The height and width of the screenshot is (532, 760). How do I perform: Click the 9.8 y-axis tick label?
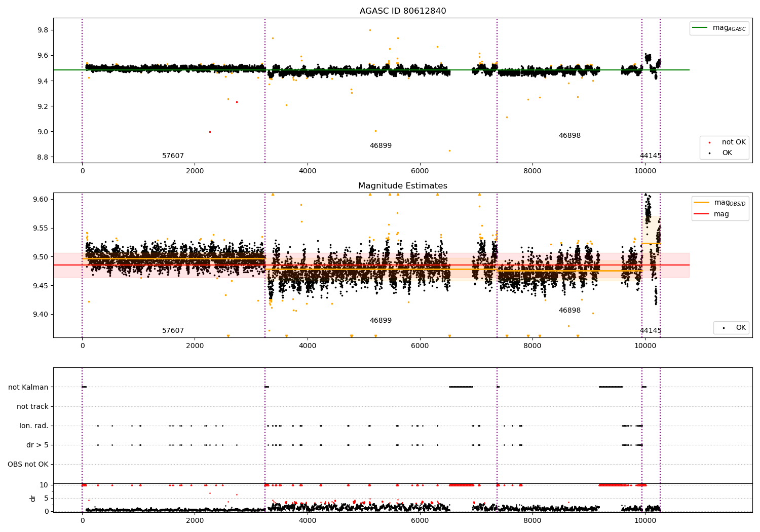[x=43, y=30]
